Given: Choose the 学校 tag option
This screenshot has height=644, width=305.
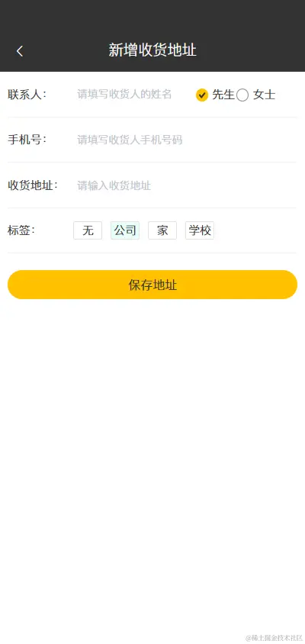Looking at the screenshot, I should pyautogui.click(x=200, y=230).
